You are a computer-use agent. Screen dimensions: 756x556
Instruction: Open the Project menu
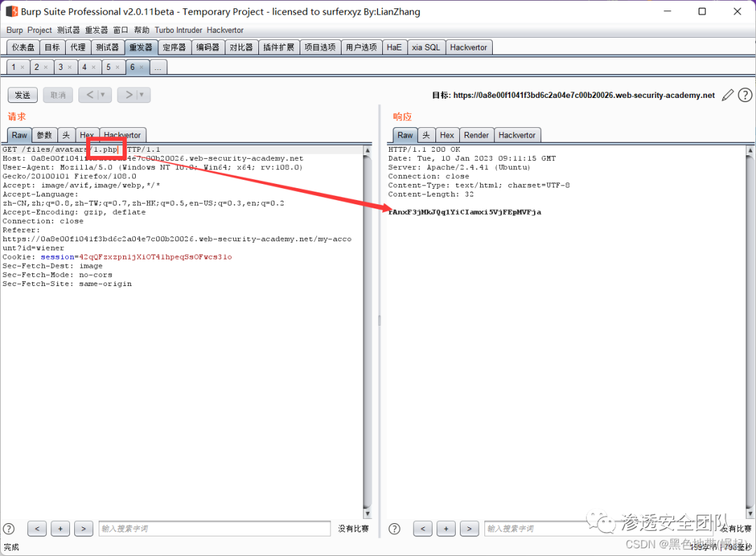point(39,30)
